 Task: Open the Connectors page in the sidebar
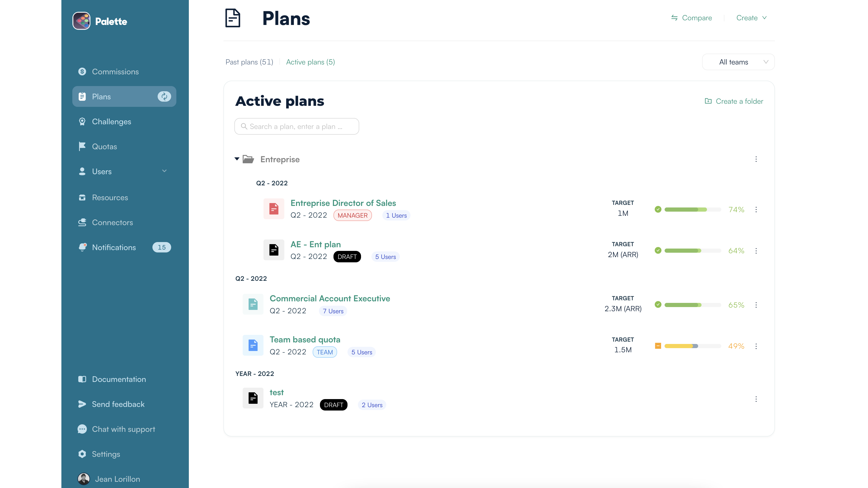click(112, 222)
